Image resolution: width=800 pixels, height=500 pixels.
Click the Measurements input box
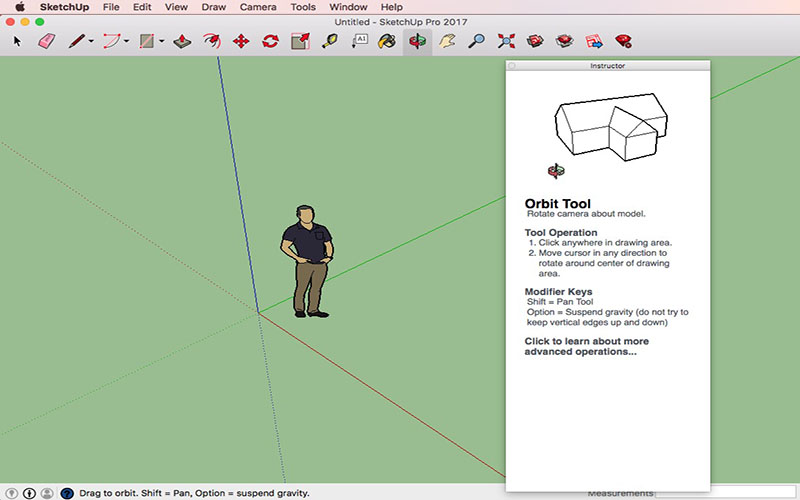[x=726, y=493]
